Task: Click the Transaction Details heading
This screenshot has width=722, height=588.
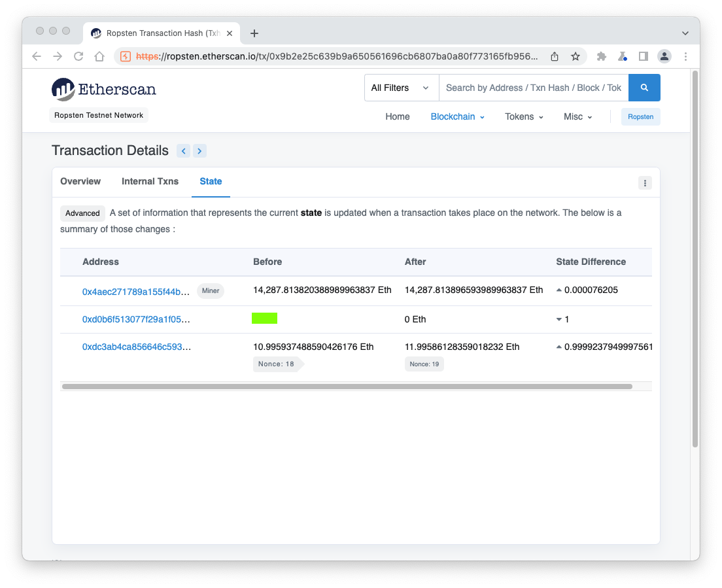Action: pyautogui.click(x=110, y=150)
